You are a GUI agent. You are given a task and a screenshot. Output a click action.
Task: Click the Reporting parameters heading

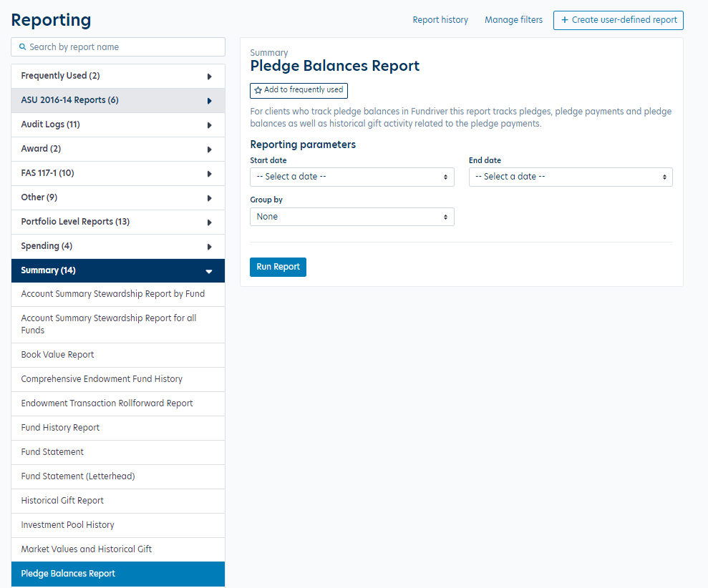(303, 145)
